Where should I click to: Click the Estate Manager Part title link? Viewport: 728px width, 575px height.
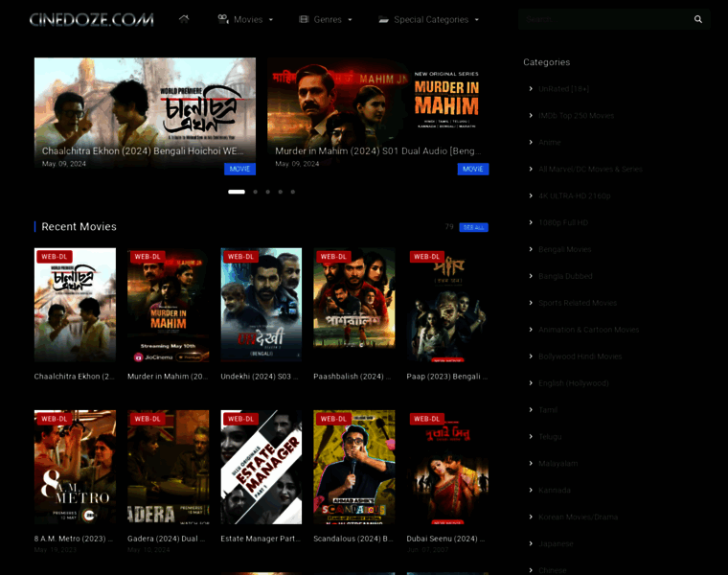coord(261,539)
